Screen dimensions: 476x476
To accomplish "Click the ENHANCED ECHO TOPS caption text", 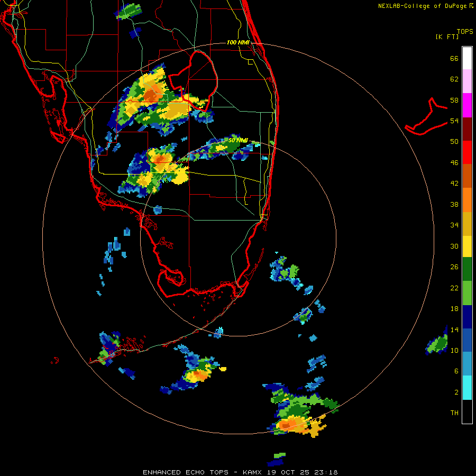I will pos(186,472).
